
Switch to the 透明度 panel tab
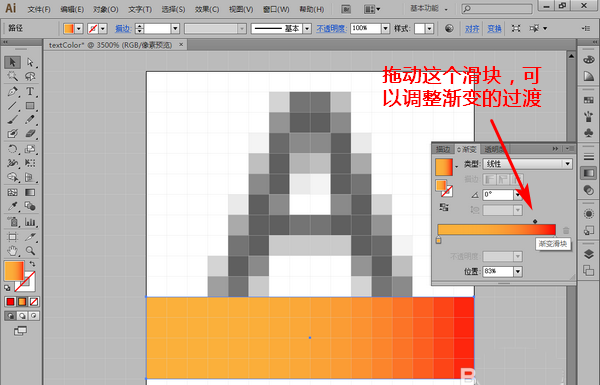(494, 149)
